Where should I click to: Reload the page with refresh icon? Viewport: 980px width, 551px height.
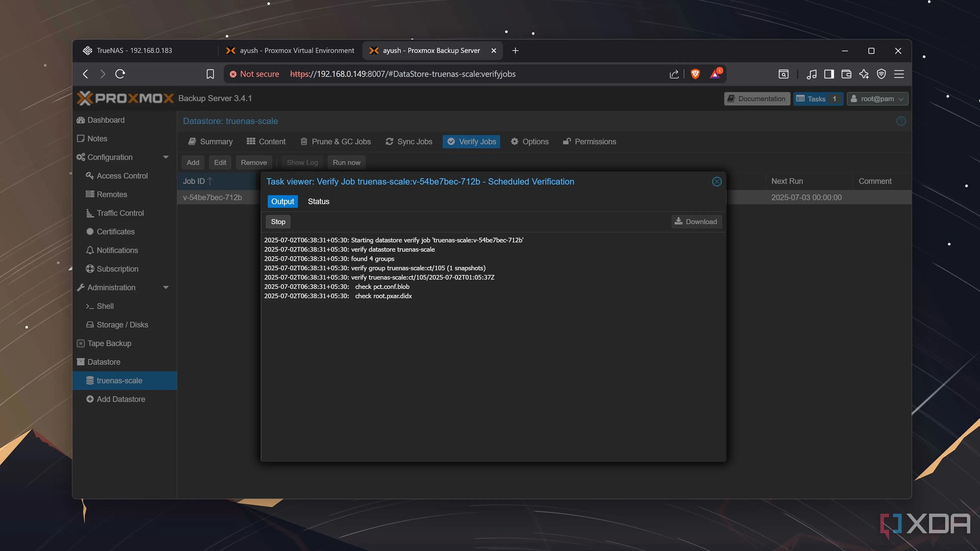(x=120, y=74)
